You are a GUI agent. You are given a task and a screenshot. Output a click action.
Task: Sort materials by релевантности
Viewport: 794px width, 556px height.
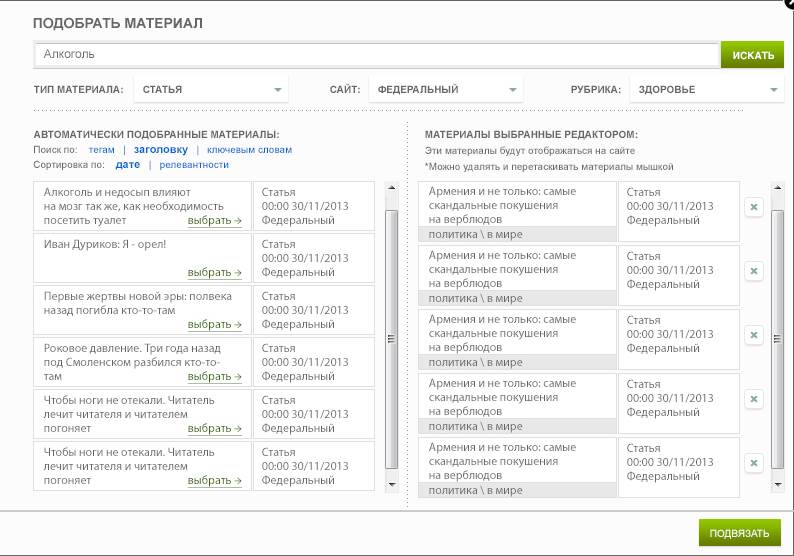tap(193, 165)
